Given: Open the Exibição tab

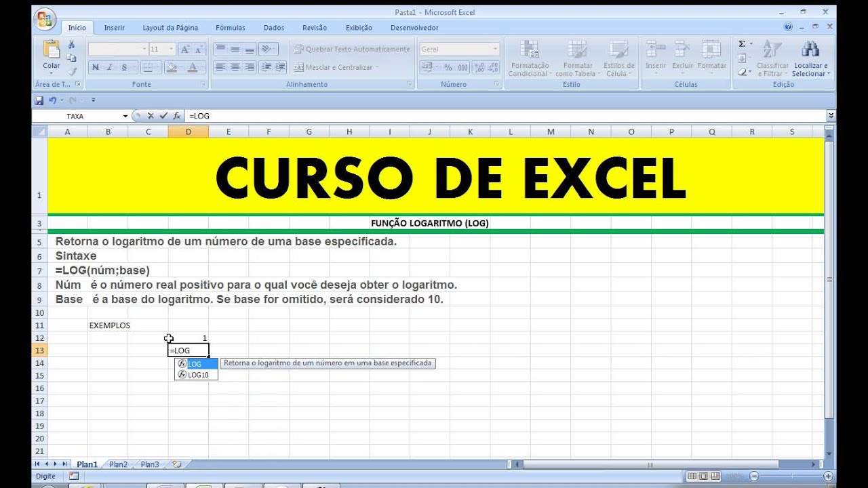Looking at the screenshot, I should 359,28.
